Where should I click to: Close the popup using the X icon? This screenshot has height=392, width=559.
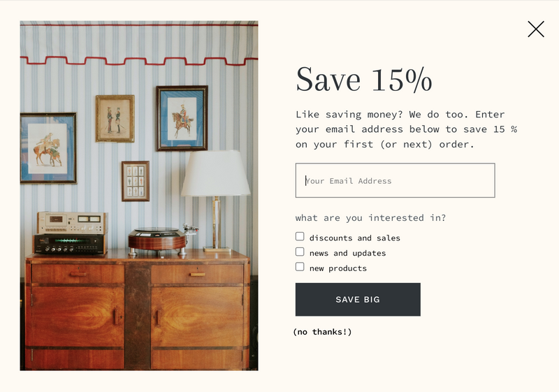[x=536, y=29]
